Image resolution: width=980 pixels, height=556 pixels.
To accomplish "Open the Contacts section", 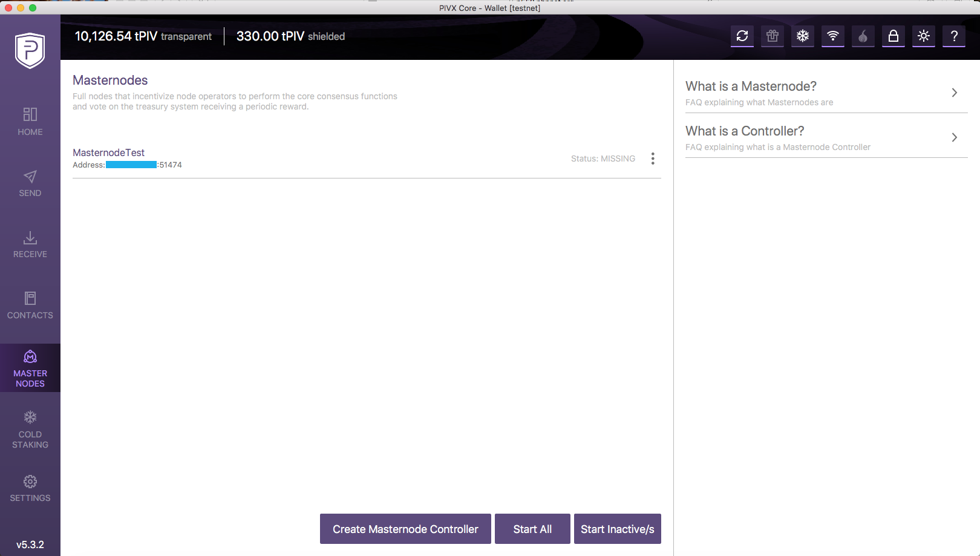I will click(30, 306).
